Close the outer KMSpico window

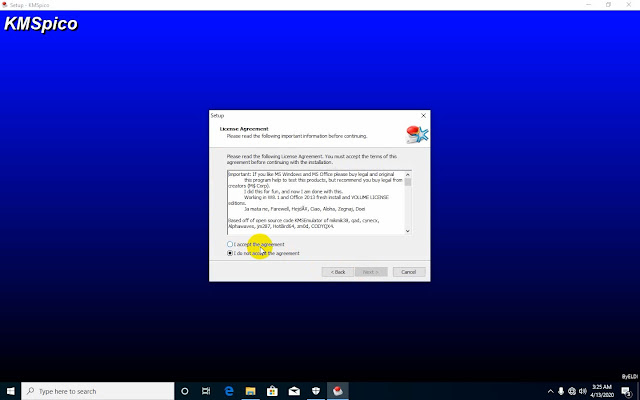[x=629, y=4]
